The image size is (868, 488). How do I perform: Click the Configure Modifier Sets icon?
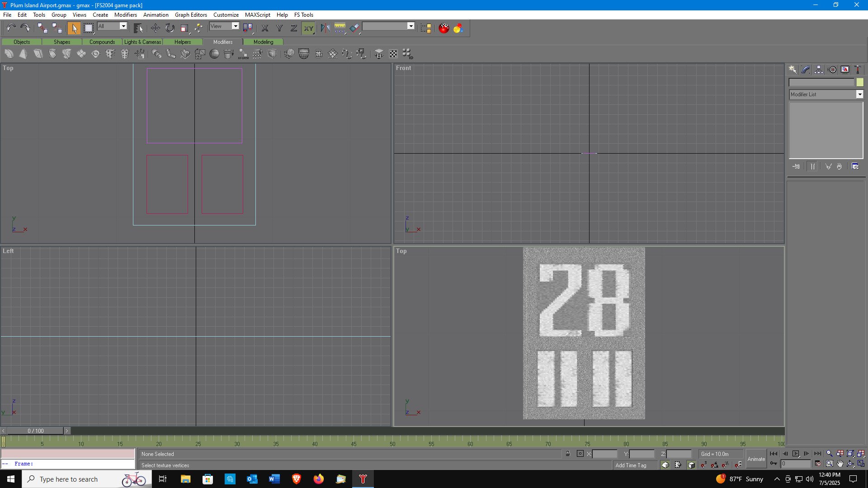point(855,166)
